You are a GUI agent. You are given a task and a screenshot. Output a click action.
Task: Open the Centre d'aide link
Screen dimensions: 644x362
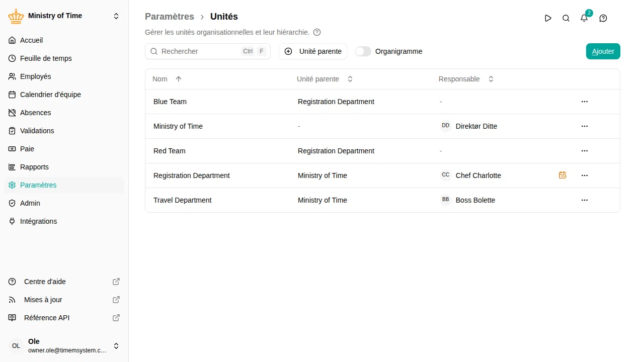tap(64, 282)
